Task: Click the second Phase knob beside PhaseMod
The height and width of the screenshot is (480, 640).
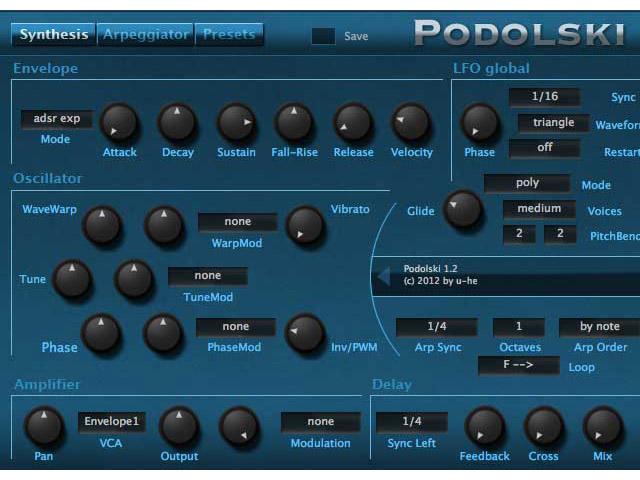Action: [163, 333]
